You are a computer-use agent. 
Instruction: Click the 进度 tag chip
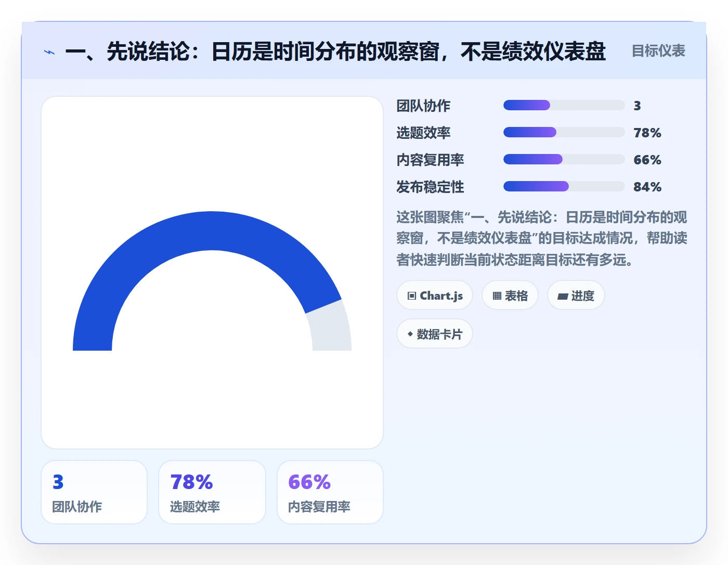[x=576, y=296]
